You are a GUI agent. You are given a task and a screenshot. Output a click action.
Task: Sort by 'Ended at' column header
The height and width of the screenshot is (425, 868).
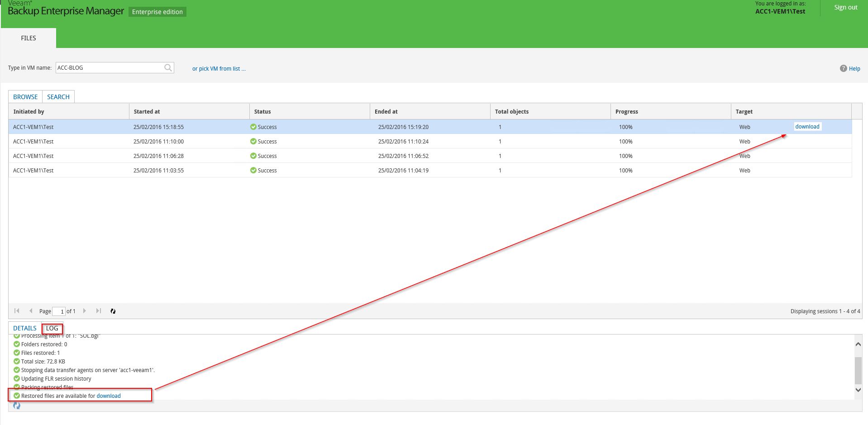(x=430, y=111)
